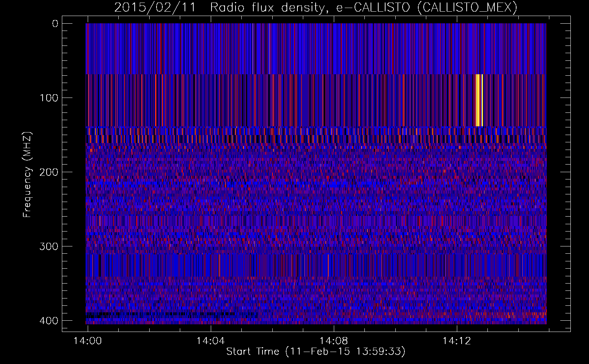Click the 14:04 time tick label
This screenshot has width=589, height=364.
pyautogui.click(x=210, y=341)
